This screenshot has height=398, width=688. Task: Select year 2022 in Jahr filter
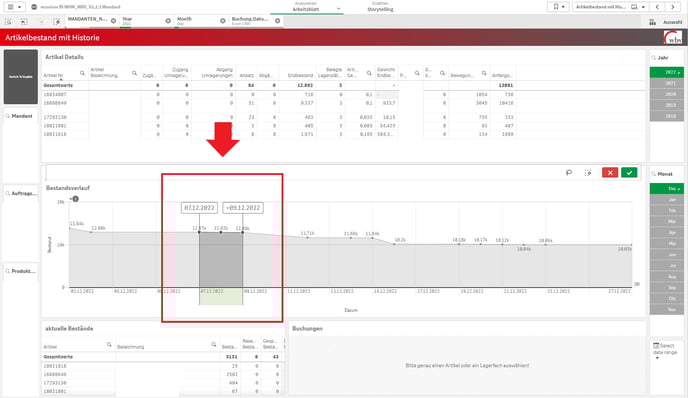click(x=666, y=72)
